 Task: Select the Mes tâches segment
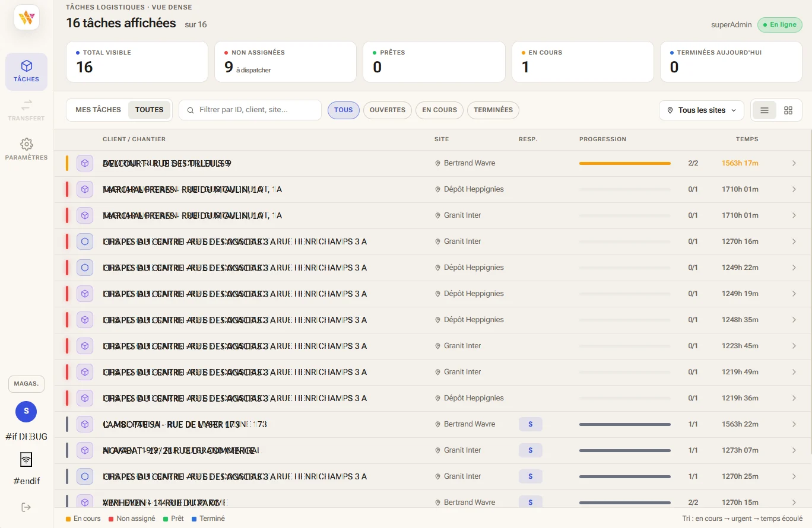click(98, 110)
